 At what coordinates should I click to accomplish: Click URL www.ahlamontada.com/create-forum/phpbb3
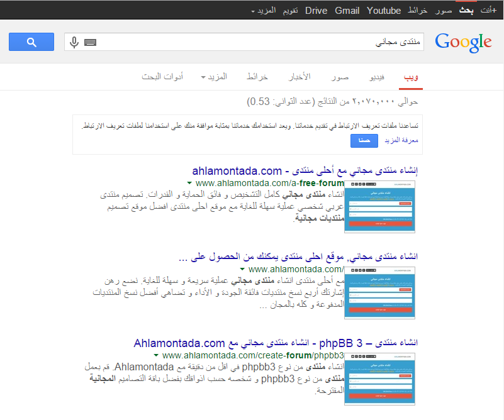253,355
